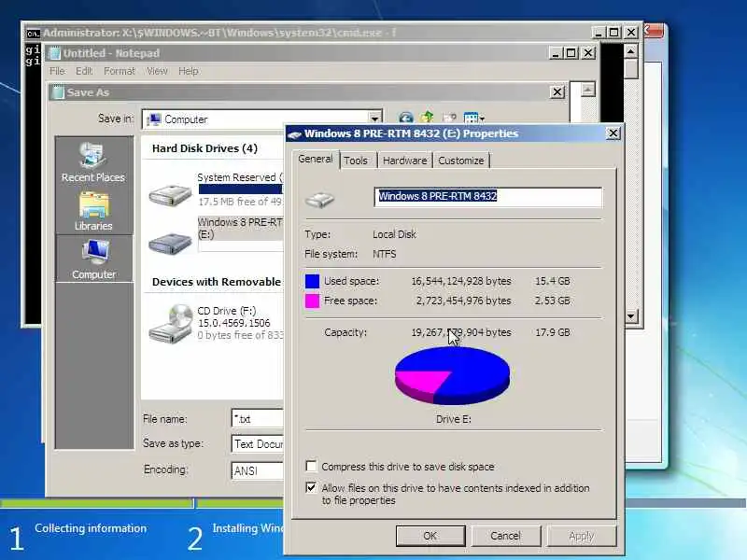This screenshot has height=560, width=747.
Task: Click the Save As dialog title icon
Action: pos(58,91)
